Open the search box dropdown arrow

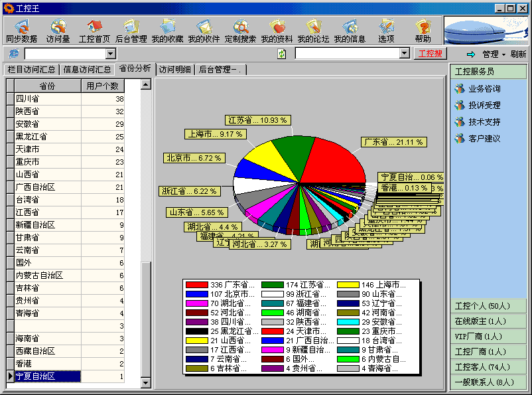click(405, 54)
